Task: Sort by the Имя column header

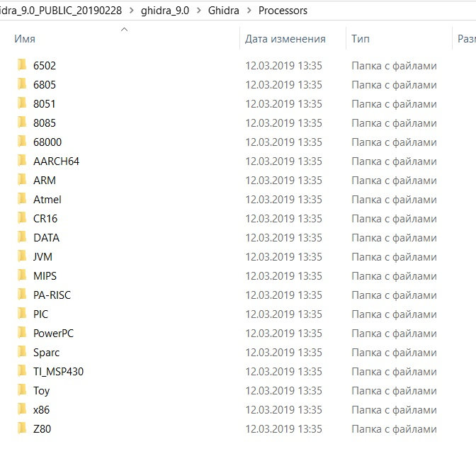Action: click(x=25, y=39)
